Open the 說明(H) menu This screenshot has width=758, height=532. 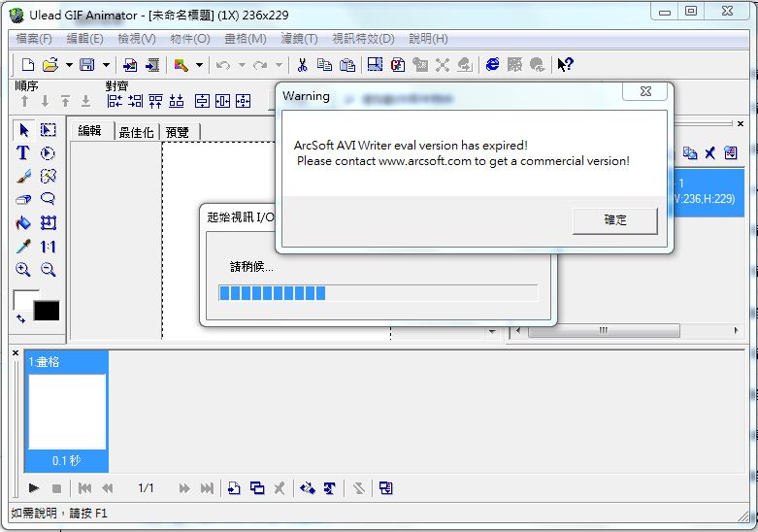(x=428, y=39)
